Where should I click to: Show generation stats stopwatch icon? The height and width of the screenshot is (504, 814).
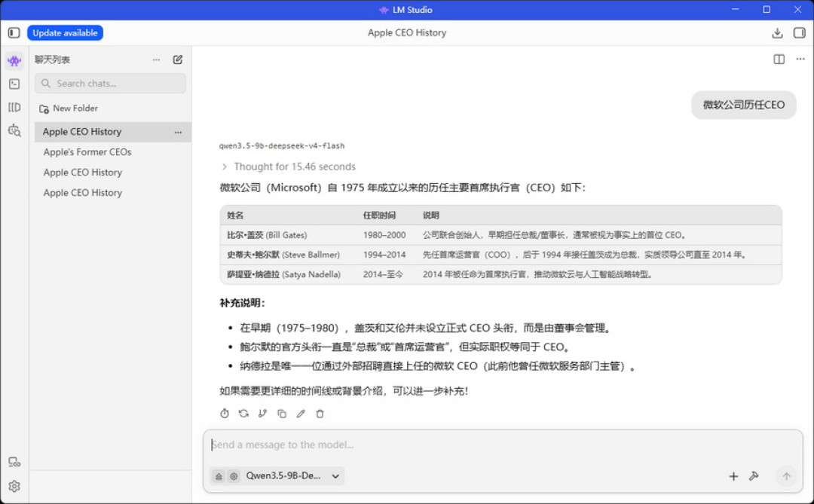[225, 414]
